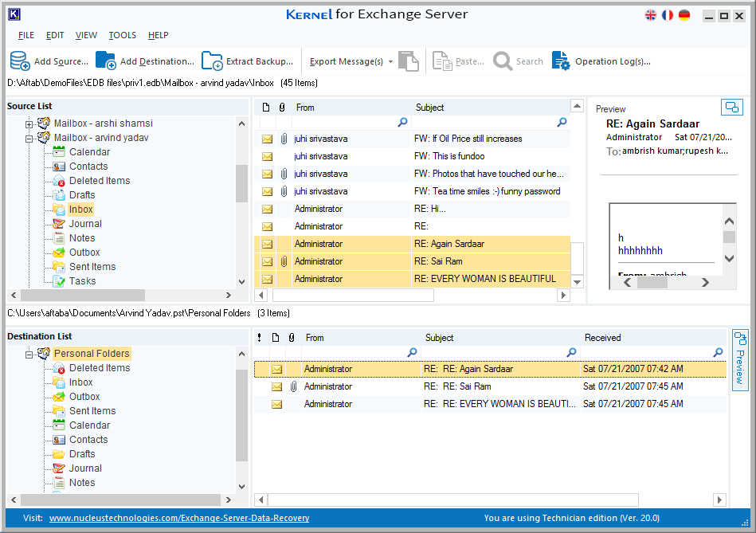This screenshot has height=533, width=756.
Task: Click Extract Backup button label
Action: coord(260,61)
